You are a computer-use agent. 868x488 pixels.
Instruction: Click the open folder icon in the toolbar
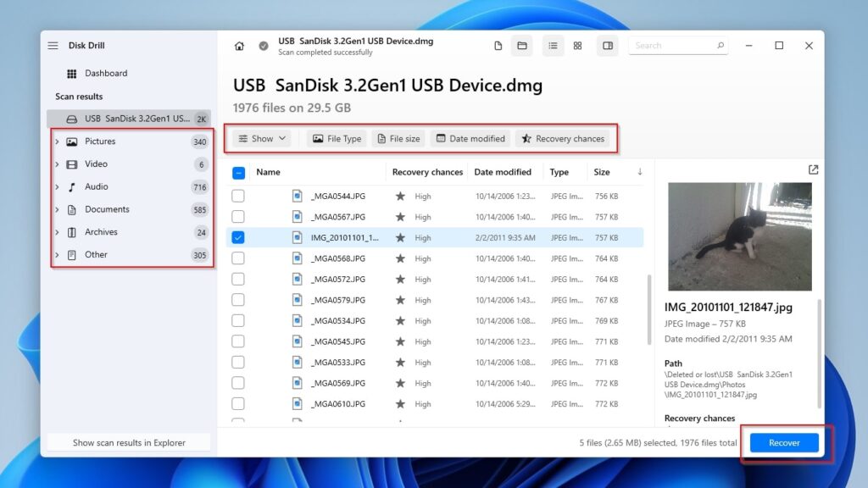pyautogui.click(x=521, y=46)
